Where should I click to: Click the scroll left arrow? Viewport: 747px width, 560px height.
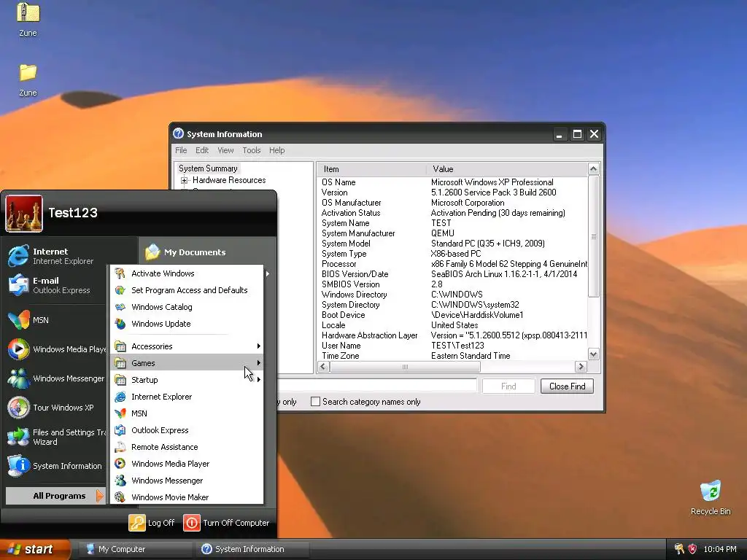pyautogui.click(x=323, y=367)
